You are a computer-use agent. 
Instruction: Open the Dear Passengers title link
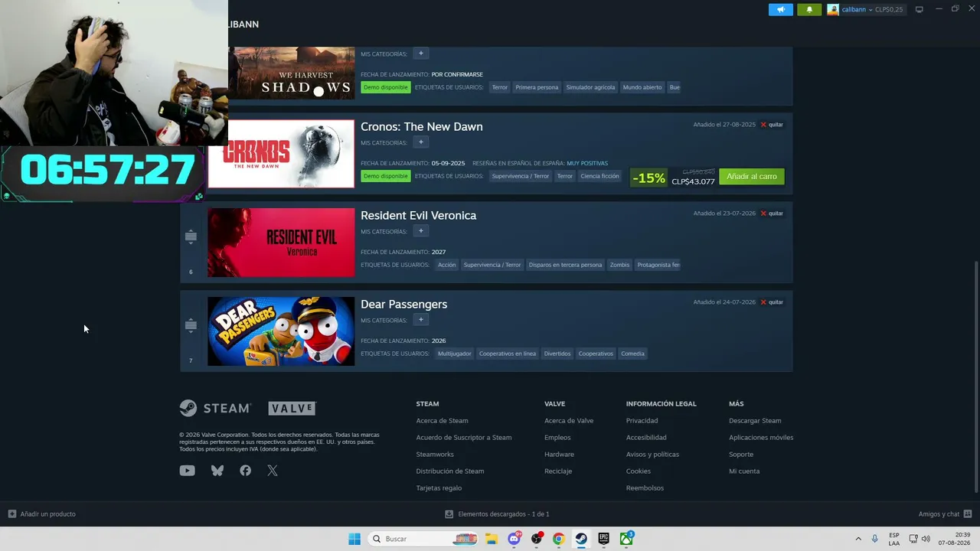[x=404, y=304]
